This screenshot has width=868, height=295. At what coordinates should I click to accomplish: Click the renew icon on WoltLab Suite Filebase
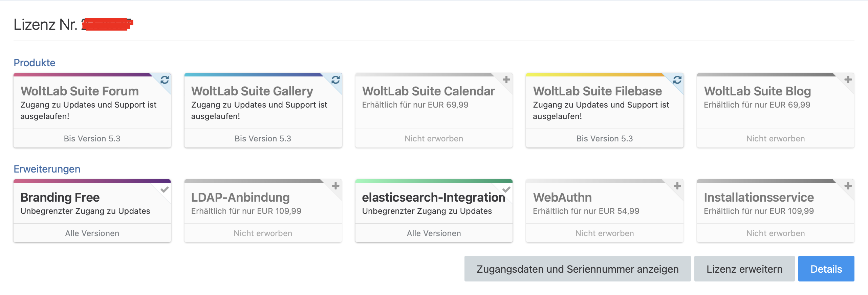click(x=677, y=80)
